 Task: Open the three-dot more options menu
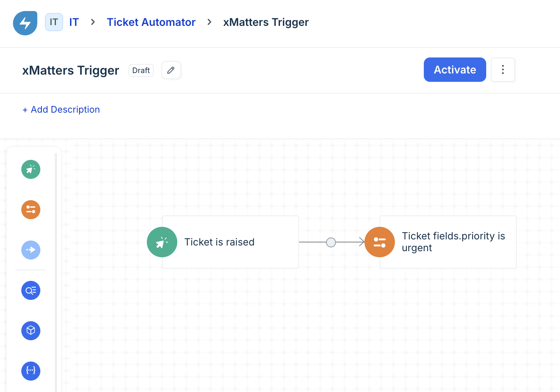[503, 70]
